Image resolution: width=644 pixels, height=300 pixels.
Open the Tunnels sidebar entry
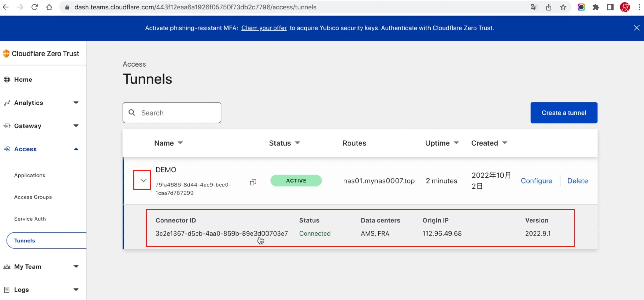point(24,240)
